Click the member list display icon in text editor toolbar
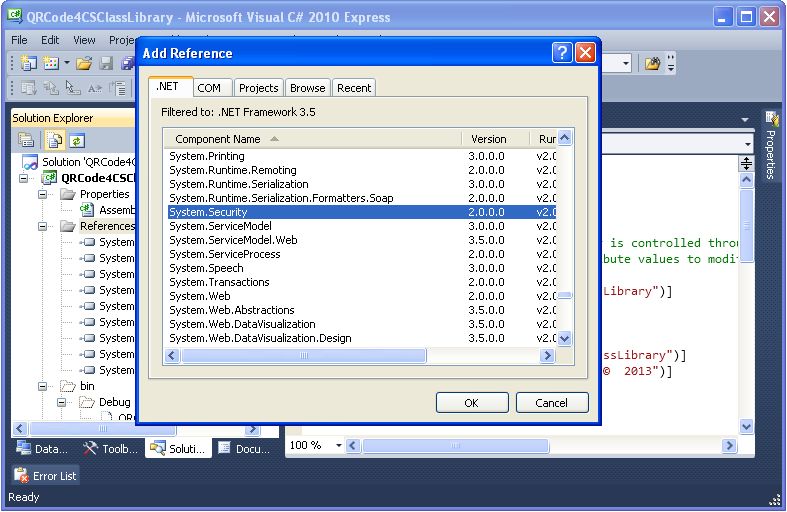Viewport: 787px width, 512px height. [28, 88]
